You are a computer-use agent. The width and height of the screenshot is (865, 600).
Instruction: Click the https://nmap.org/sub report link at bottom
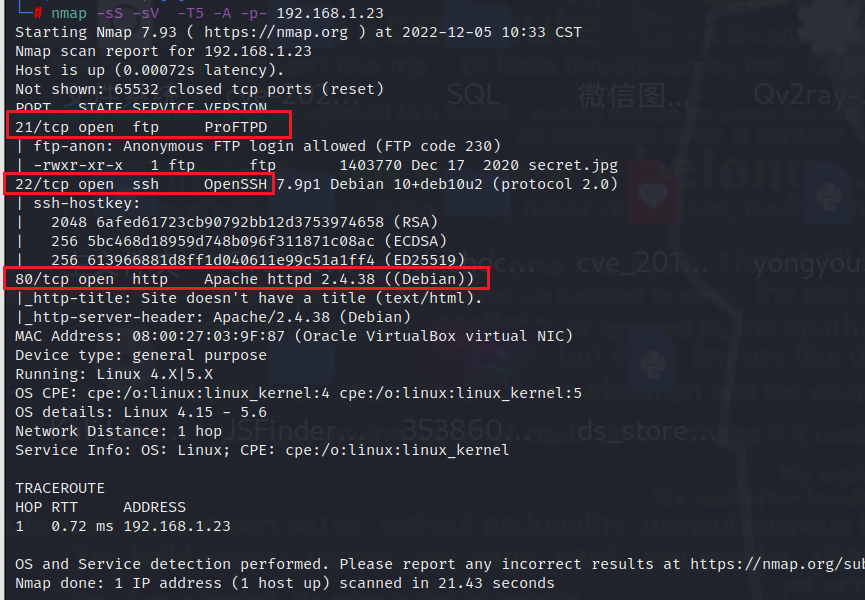777,564
